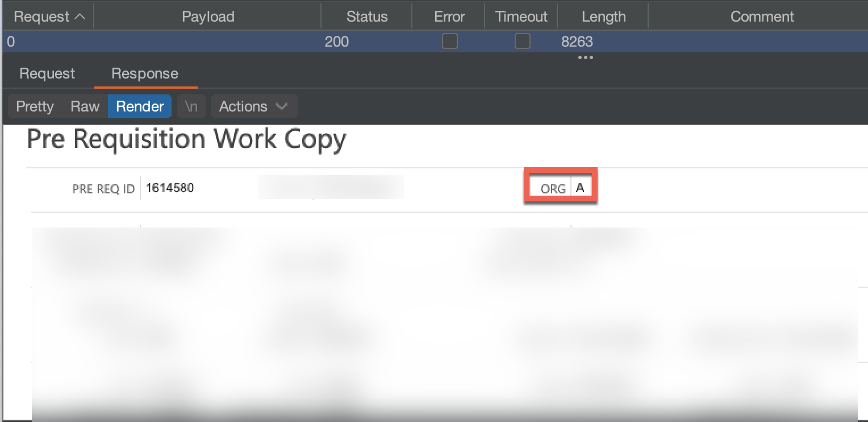Check the Timeout checkbox in row 0
The height and width of the screenshot is (422, 868).
(521, 42)
